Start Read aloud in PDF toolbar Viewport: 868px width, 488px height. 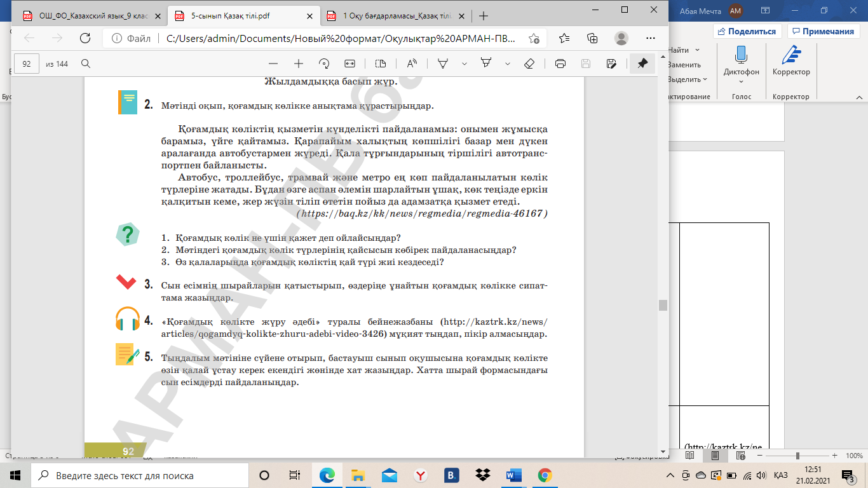(412, 64)
